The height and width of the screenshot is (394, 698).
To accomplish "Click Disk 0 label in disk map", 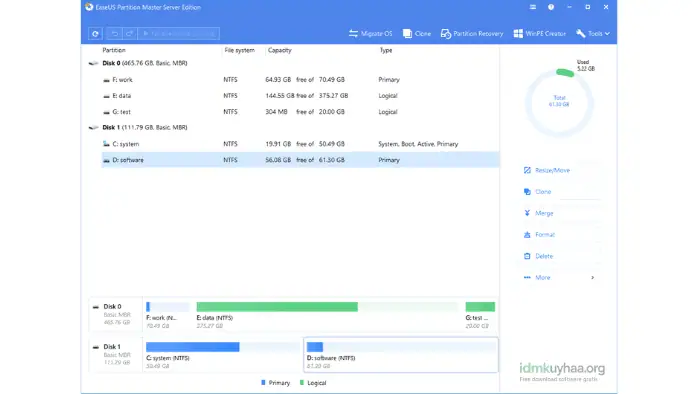I will (112, 307).
